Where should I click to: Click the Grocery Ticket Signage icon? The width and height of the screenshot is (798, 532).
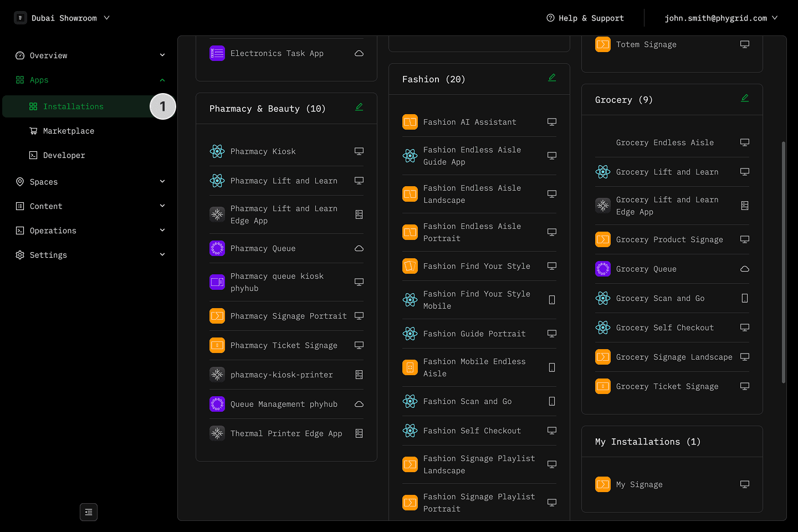[x=603, y=386]
